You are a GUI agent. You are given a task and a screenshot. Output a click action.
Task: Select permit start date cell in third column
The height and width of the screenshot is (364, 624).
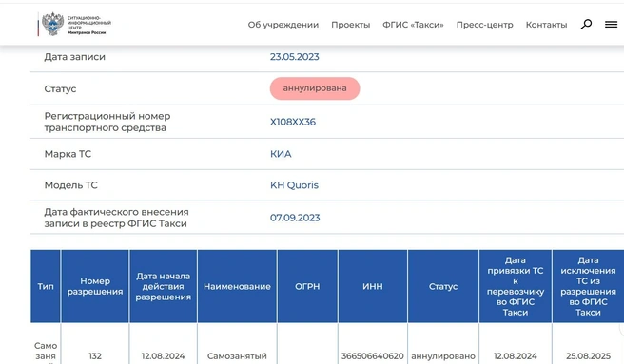pos(164,356)
